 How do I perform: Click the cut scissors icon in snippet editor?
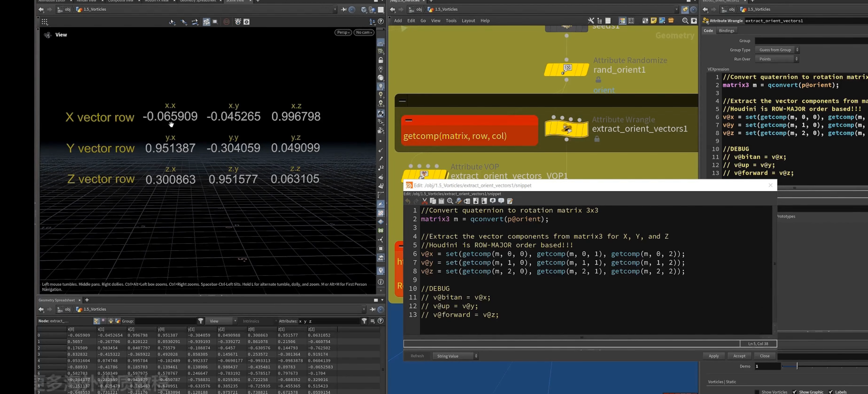(424, 201)
